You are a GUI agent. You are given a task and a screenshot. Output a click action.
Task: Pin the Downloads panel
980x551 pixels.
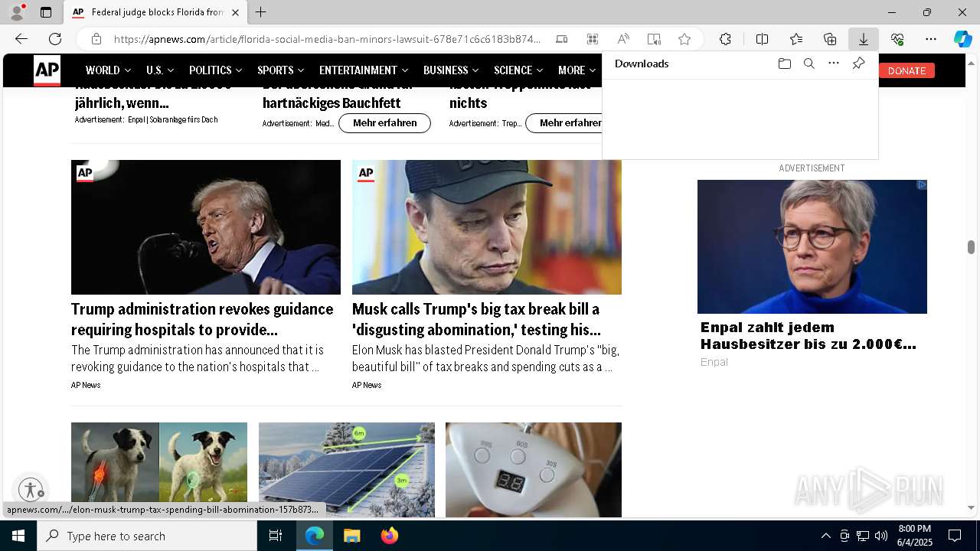(858, 64)
